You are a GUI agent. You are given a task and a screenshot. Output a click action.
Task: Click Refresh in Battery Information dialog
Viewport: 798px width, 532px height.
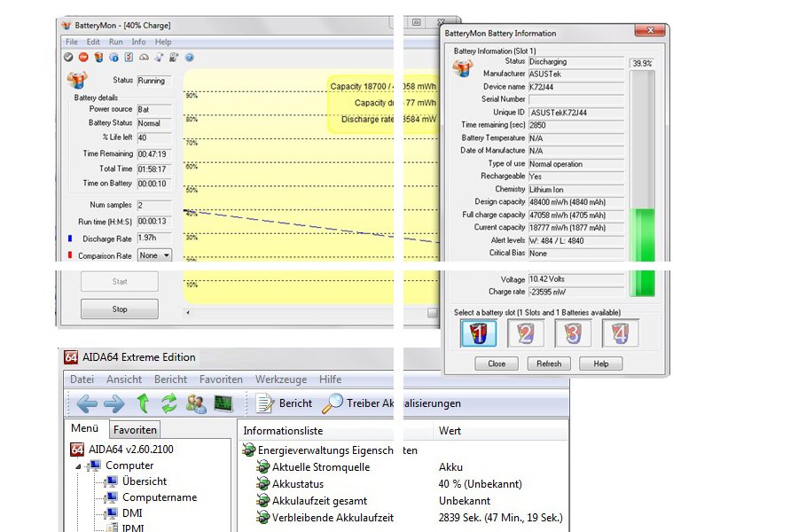click(x=549, y=364)
